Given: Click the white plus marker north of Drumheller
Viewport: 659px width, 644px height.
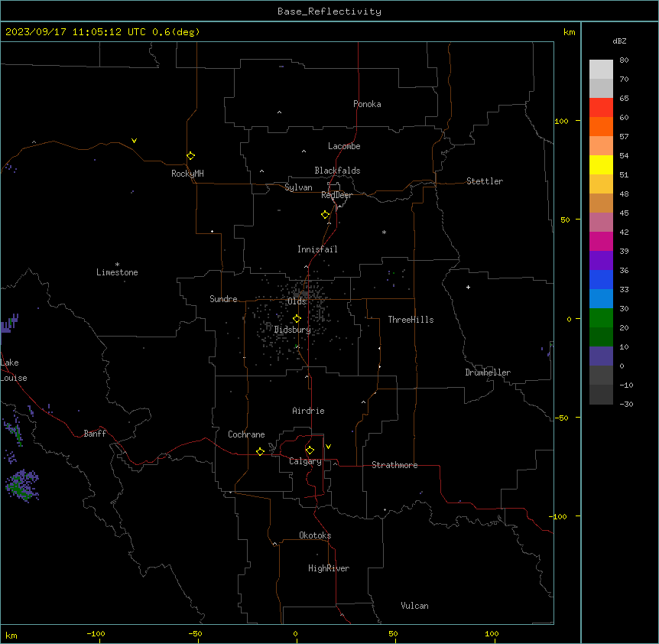Looking at the screenshot, I should point(468,287).
